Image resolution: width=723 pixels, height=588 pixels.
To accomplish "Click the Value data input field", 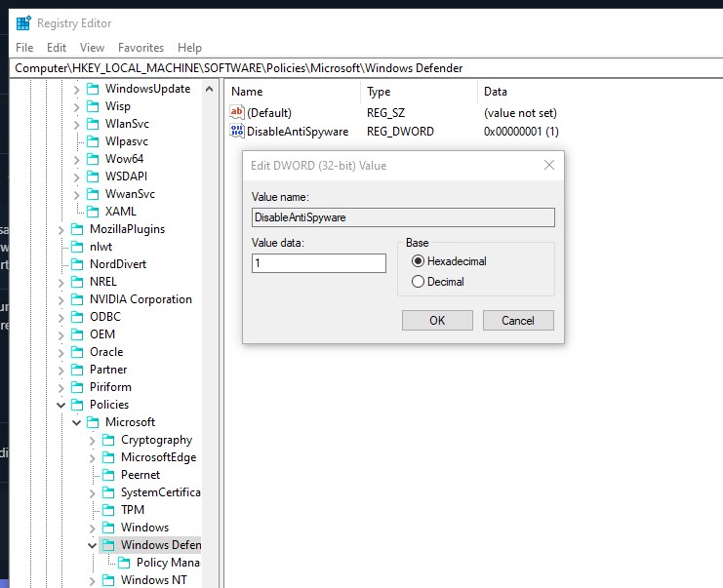I will pyautogui.click(x=319, y=263).
